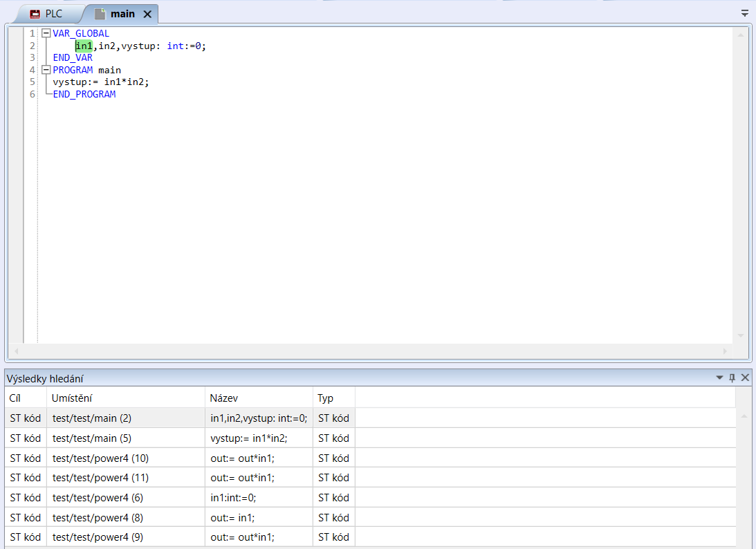Select the test/test/main (2) result row

(370, 418)
